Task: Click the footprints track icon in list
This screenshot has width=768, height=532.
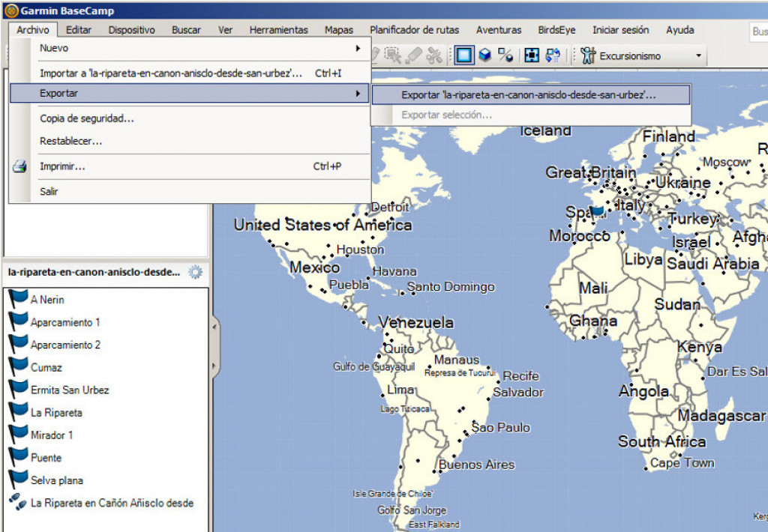Action: click(18, 502)
